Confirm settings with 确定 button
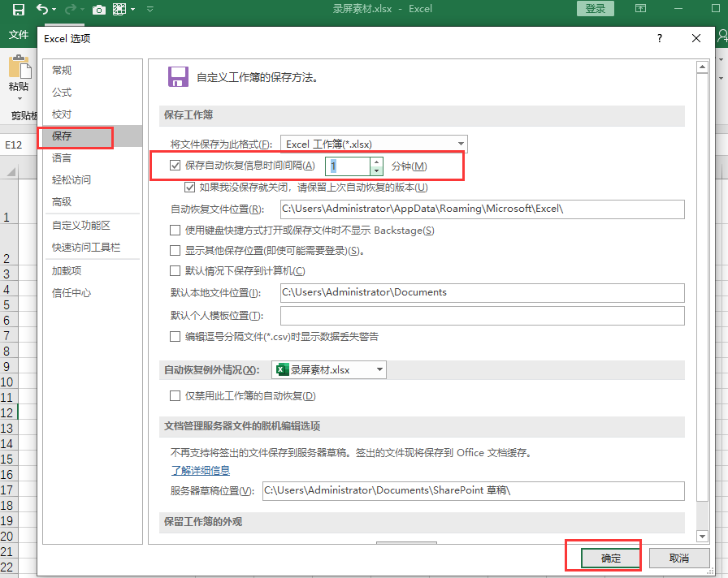The image size is (728, 578). point(610,558)
